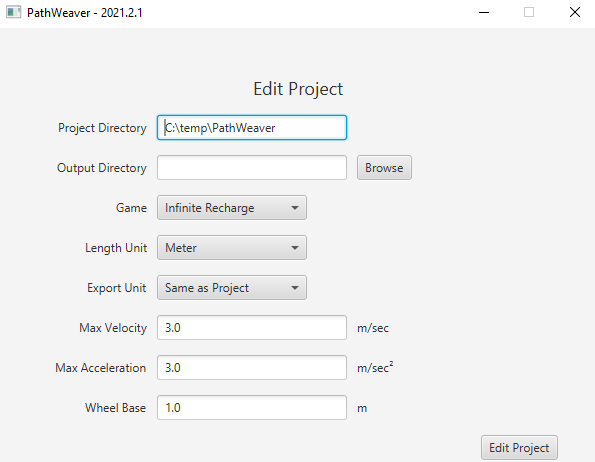
Task: Minimize the PathWeaver window
Action: click(x=484, y=13)
